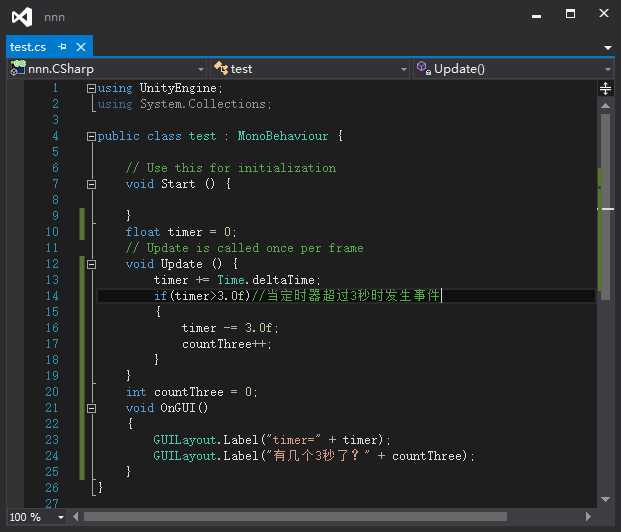Click 'Time.deltaTime' on line 13
The height and width of the screenshot is (532, 621).
click(266, 280)
